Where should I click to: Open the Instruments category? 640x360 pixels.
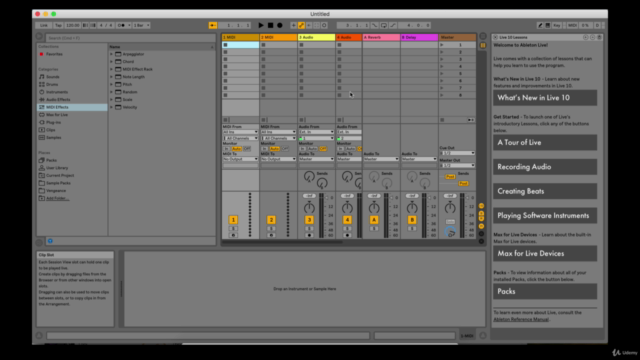(x=57, y=92)
